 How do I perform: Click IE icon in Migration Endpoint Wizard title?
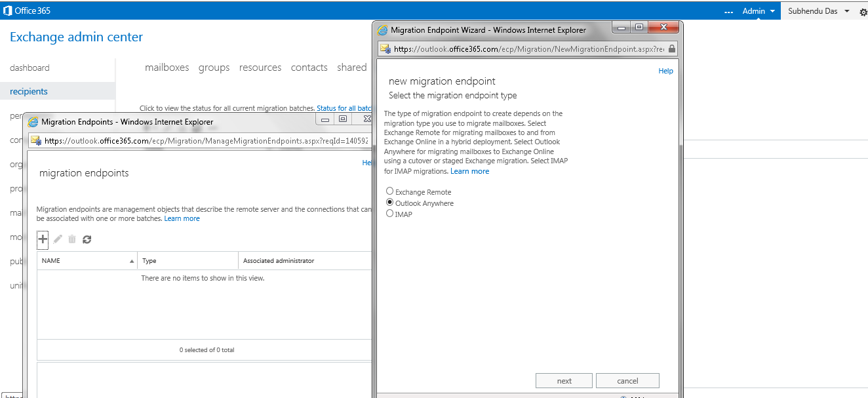click(x=383, y=30)
